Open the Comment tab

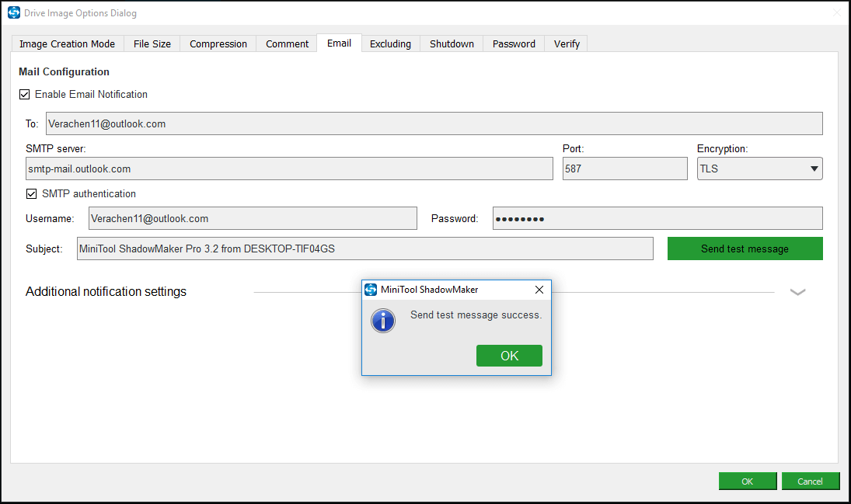pyautogui.click(x=287, y=44)
